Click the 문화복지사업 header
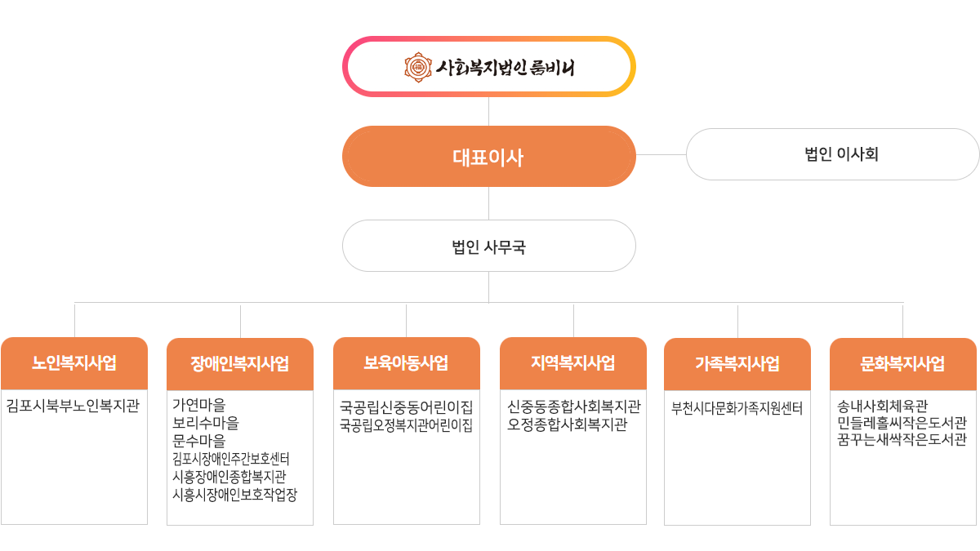The image size is (980, 551). coord(902,364)
